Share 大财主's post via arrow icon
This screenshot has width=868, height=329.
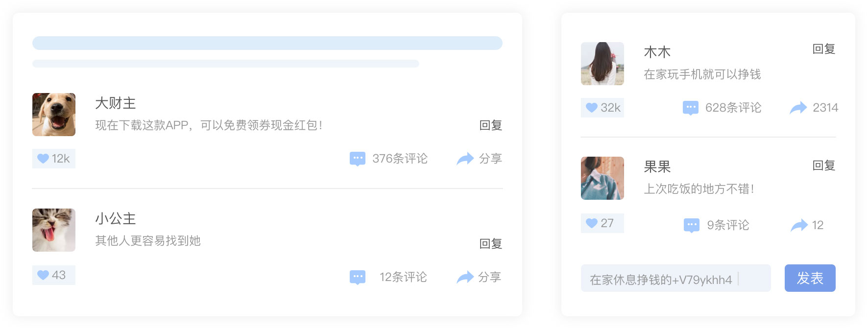point(465,159)
